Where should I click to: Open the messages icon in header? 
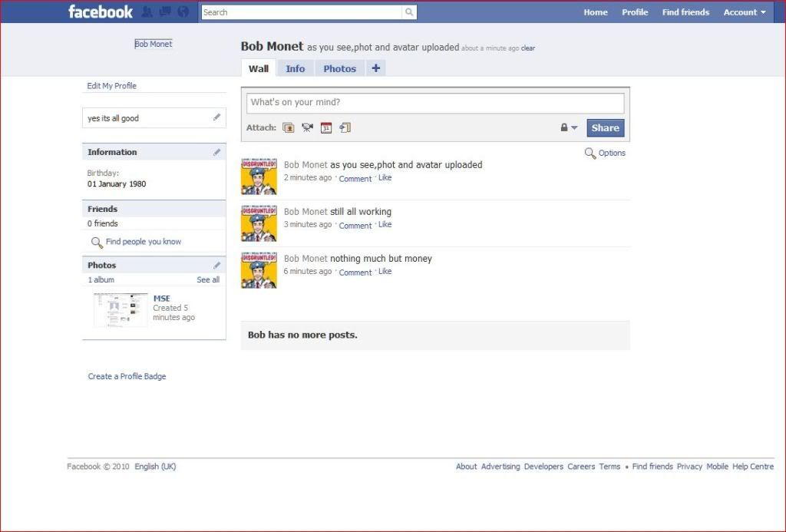(x=164, y=12)
